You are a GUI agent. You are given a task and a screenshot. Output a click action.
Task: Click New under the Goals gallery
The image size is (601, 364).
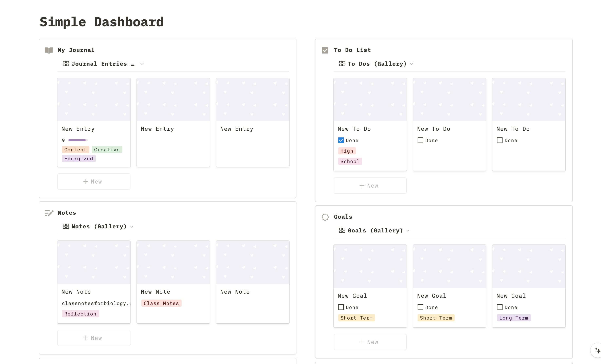[370, 342]
